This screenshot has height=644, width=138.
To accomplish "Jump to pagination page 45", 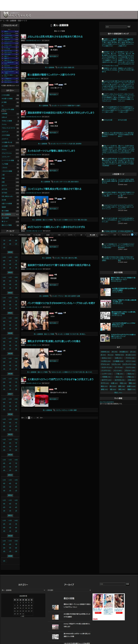I will (x=38, y=418).
